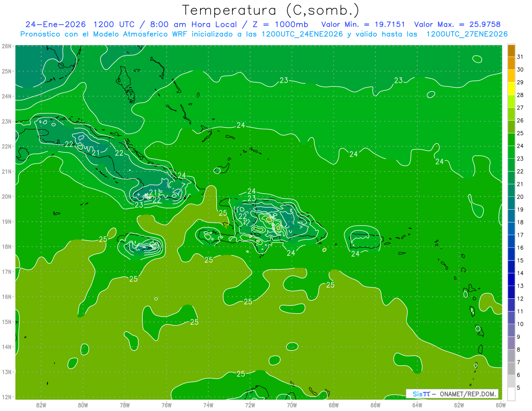Click the 78W longitude axis label
532x411 pixels.
pyautogui.click(x=125, y=405)
